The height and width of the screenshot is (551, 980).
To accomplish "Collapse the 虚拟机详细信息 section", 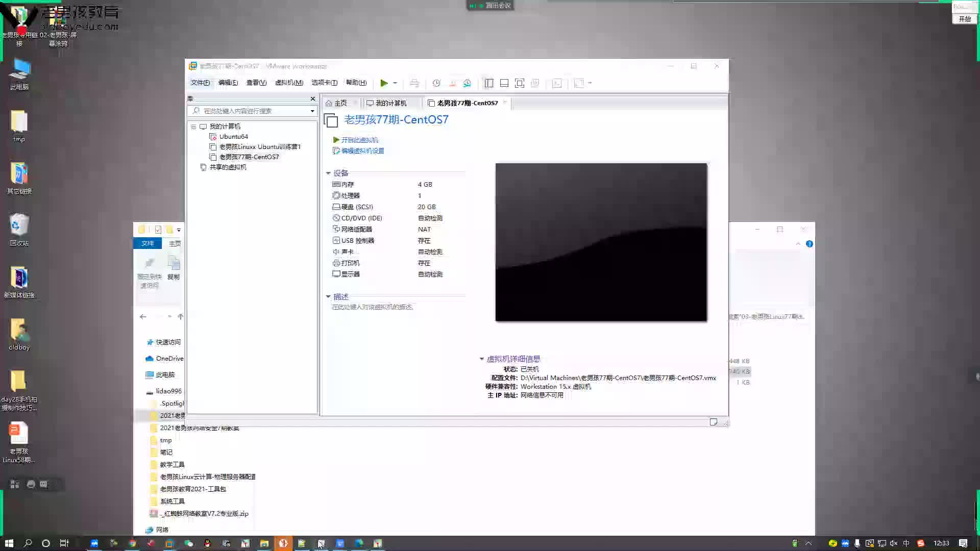I will (481, 359).
